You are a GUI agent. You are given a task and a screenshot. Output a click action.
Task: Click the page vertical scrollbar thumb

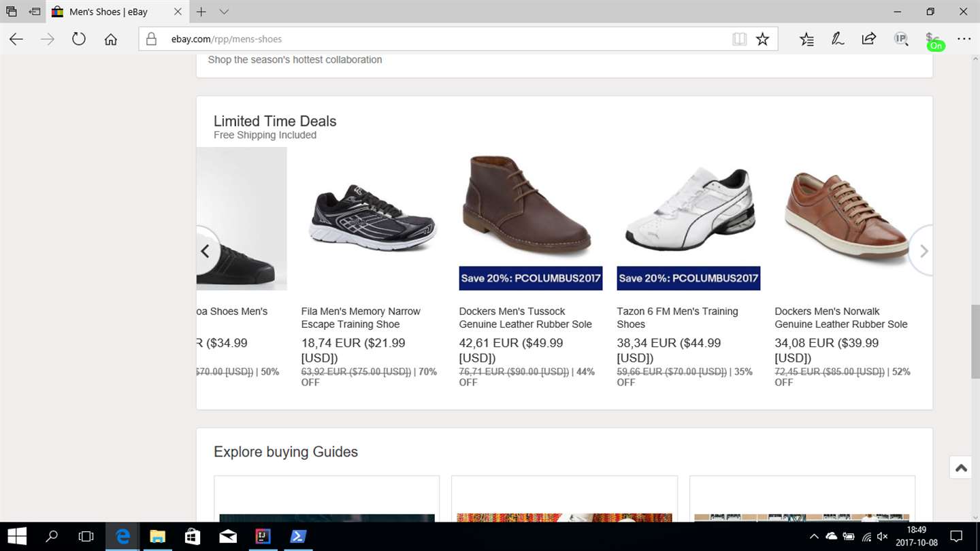pyautogui.click(x=975, y=341)
